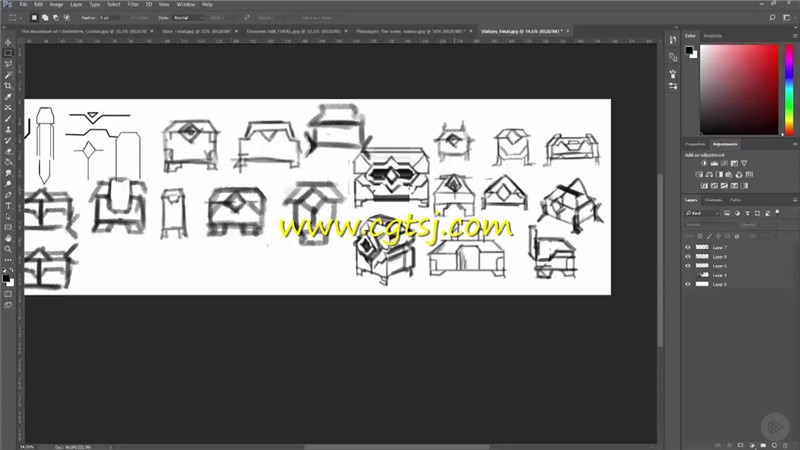Add a Hue/Saturation adjustment

click(699, 174)
